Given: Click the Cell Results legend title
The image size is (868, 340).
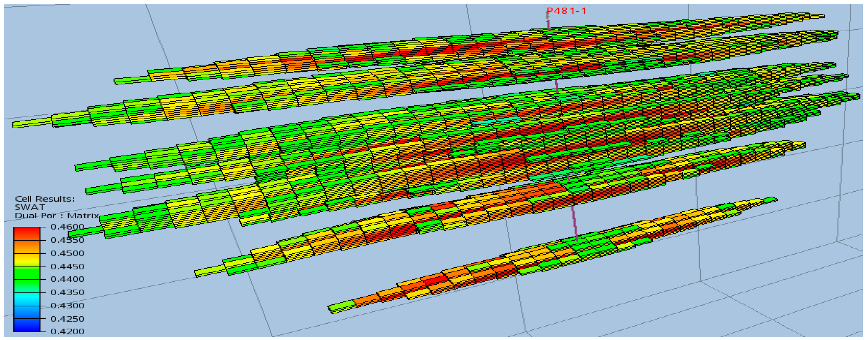Looking at the screenshot, I should pos(44,199).
